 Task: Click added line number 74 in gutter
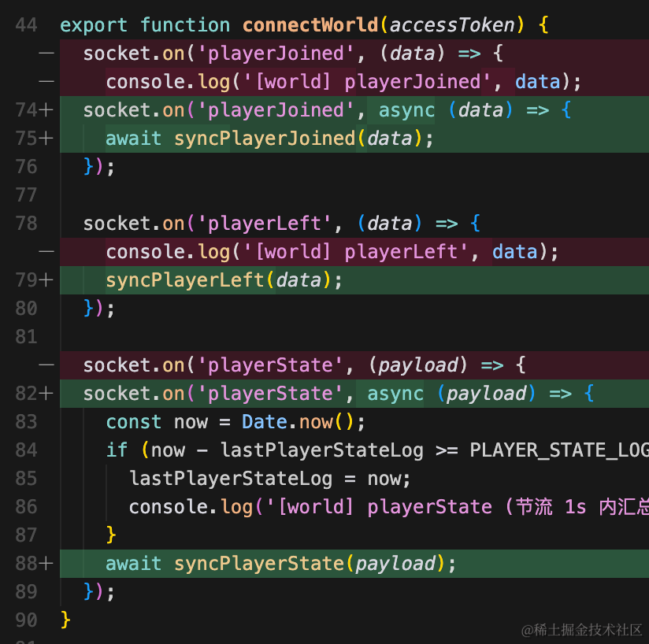[x=27, y=110]
